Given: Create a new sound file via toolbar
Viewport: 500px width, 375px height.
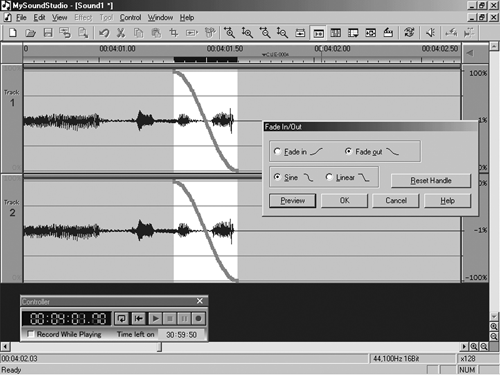Looking at the screenshot, I should 13,33.
